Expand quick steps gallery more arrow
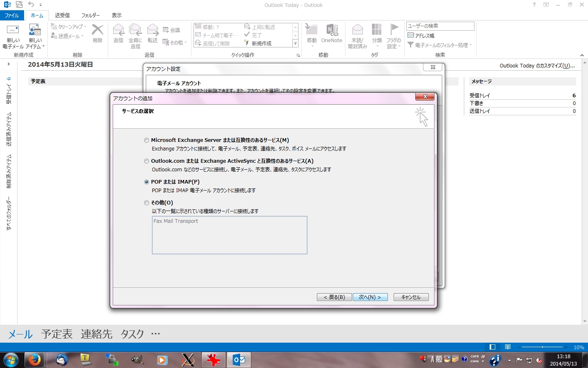The width and height of the screenshot is (588, 368). [x=296, y=43]
